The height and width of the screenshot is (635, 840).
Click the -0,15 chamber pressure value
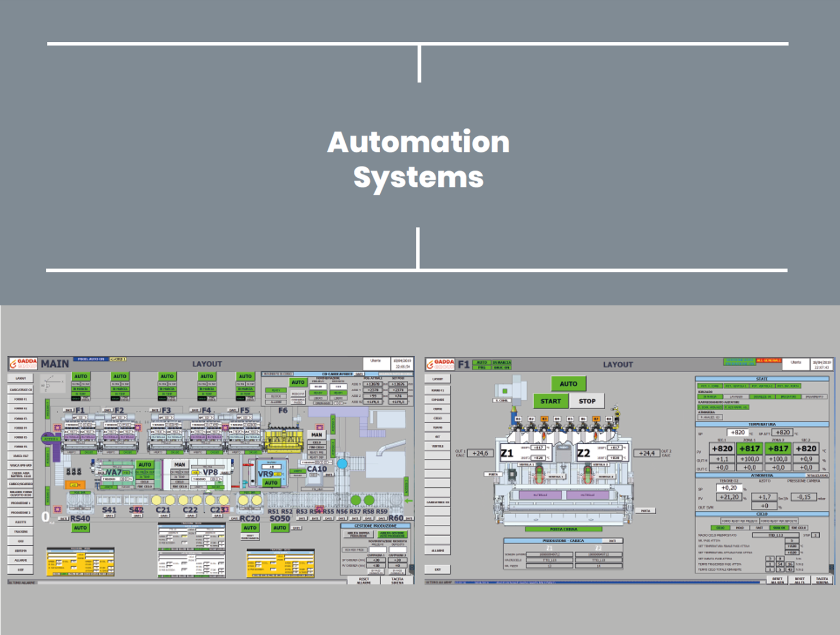coord(803,497)
